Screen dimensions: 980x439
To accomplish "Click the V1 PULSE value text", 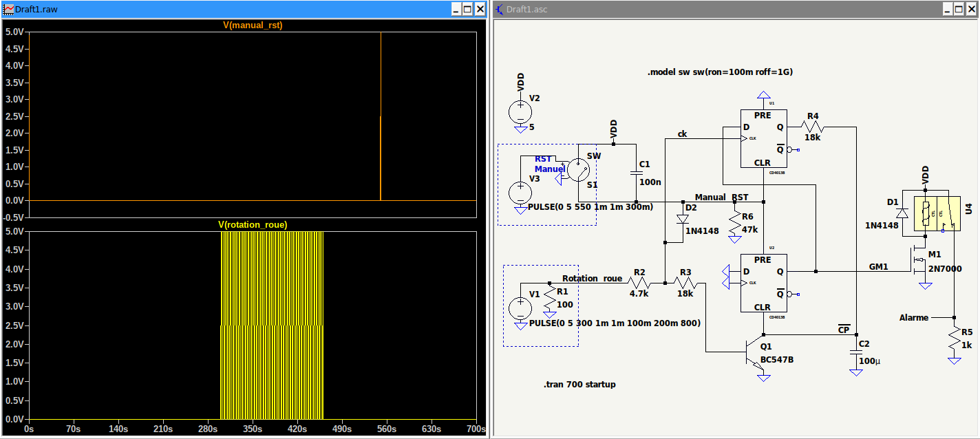I will (615, 323).
